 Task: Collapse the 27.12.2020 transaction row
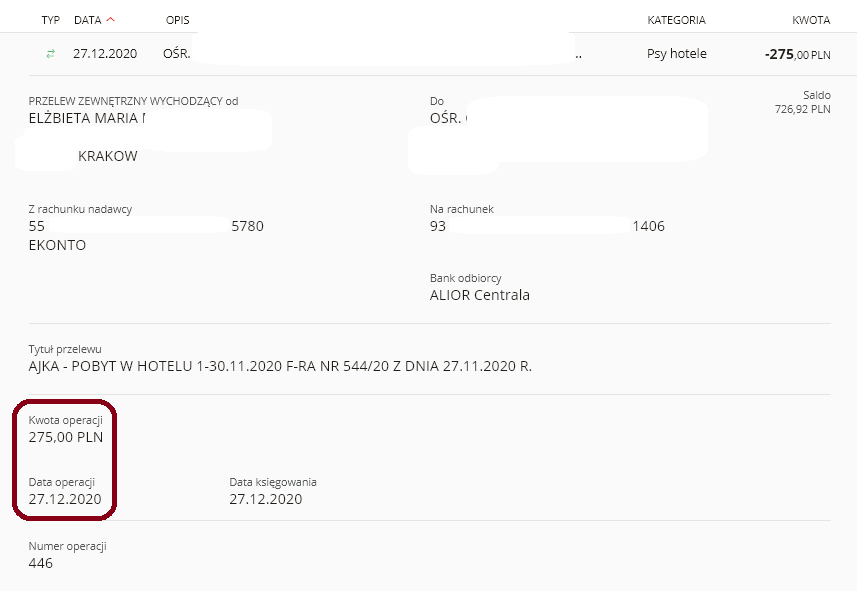(428, 54)
